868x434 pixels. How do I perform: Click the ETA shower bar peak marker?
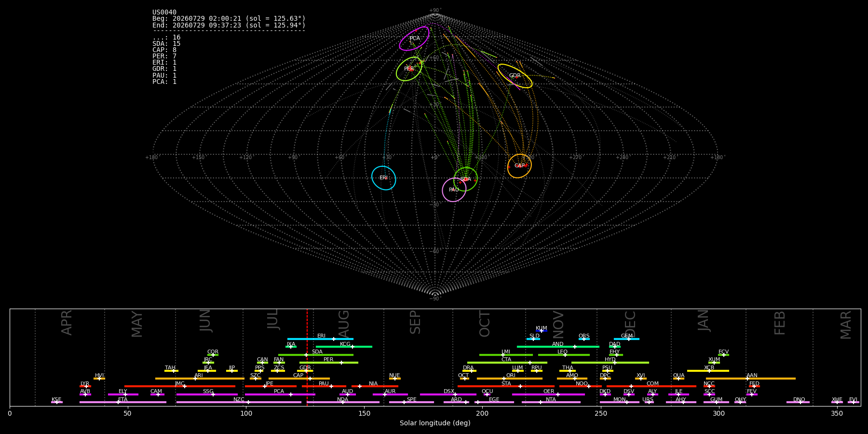click(119, 402)
